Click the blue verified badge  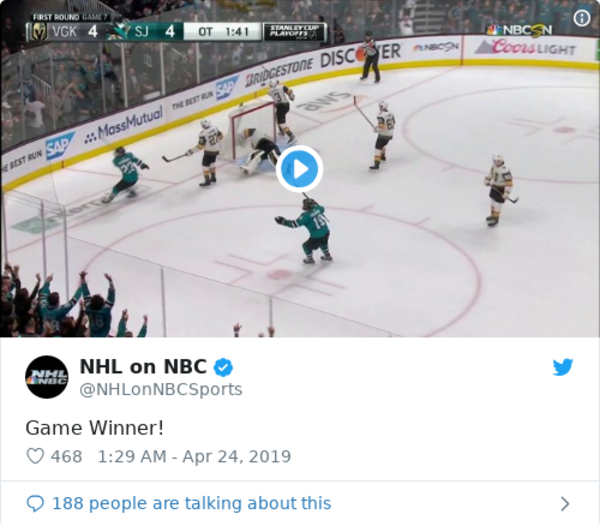click(226, 367)
